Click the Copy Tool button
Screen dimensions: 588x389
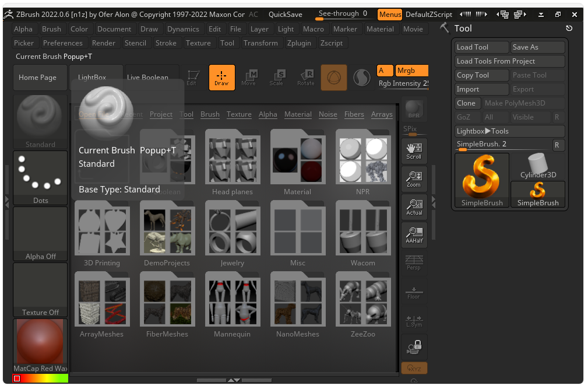pyautogui.click(x=482, y=75)
